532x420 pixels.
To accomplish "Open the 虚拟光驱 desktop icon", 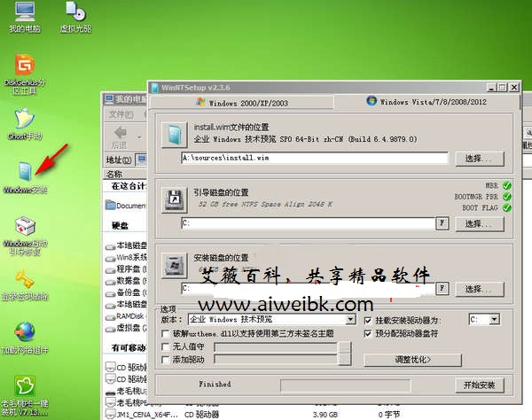I will pos(75,18).
